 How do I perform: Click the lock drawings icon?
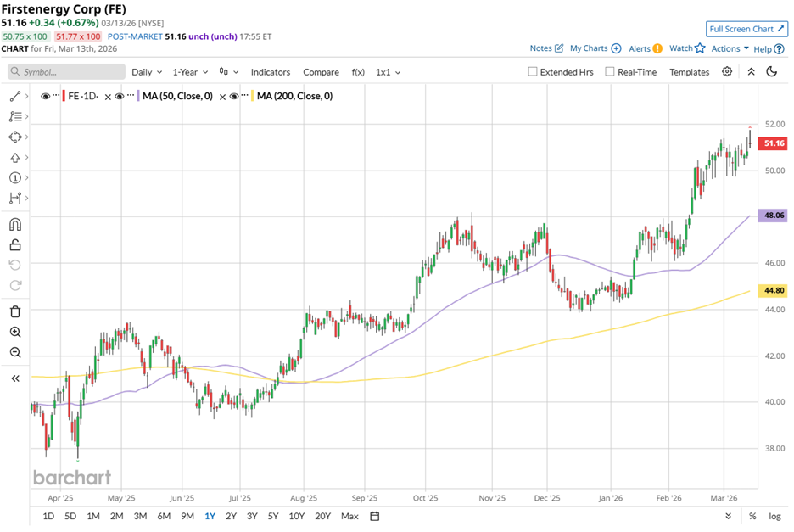tap(14, 245)
